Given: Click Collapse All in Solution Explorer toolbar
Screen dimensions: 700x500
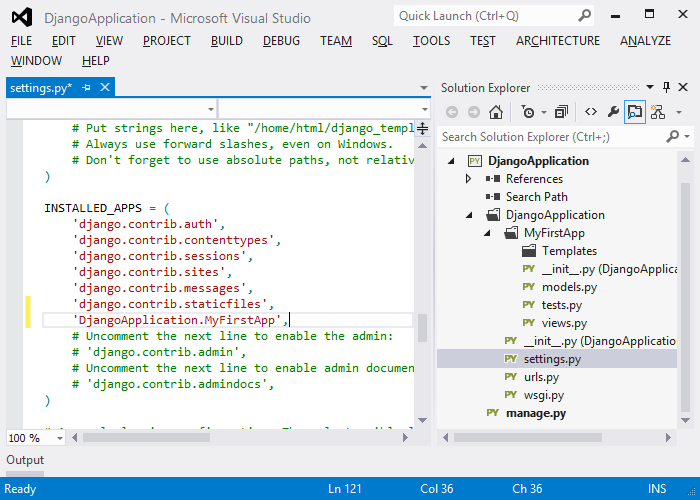Looking at the screenshot, I should click(561, 112).
